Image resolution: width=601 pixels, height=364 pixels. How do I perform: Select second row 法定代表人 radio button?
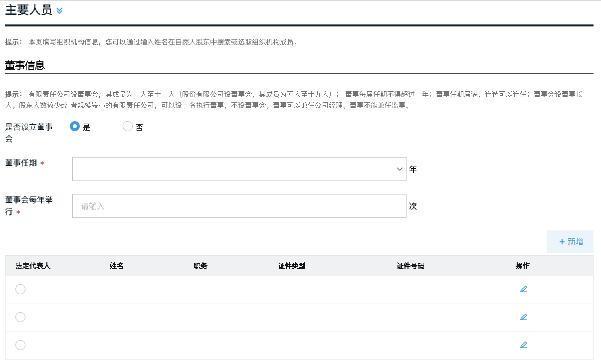tap(20, 317)
